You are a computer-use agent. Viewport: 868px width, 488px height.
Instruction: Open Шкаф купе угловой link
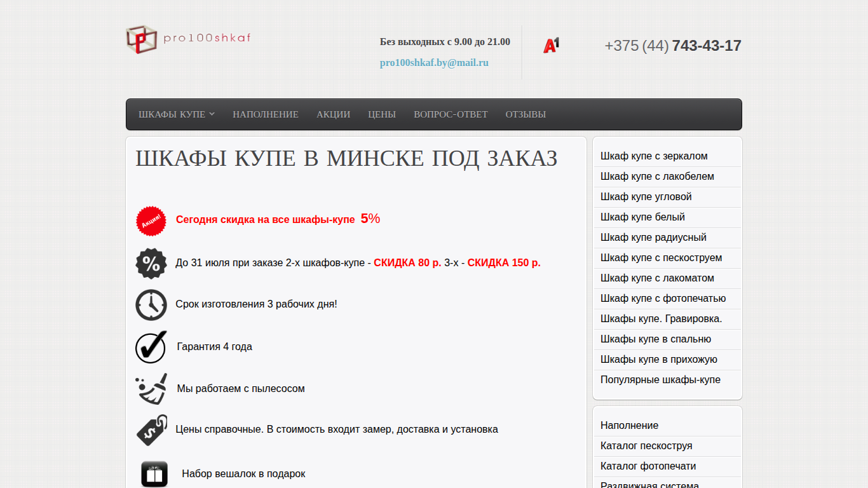point(646,197)
